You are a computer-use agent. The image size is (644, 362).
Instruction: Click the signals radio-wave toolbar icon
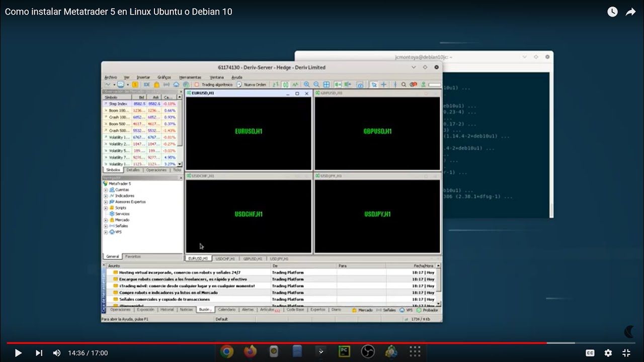[167, 84]
